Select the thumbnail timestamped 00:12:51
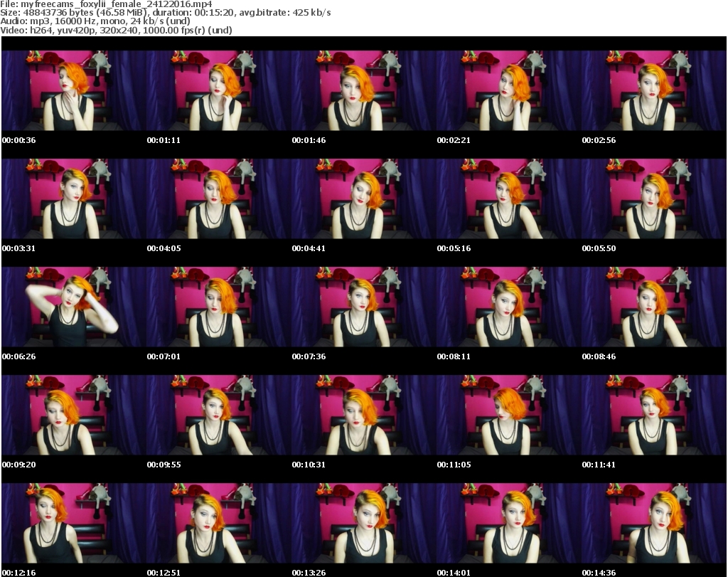Image resolution: width=728 pixels, height=577 pixels. (219, 524)
